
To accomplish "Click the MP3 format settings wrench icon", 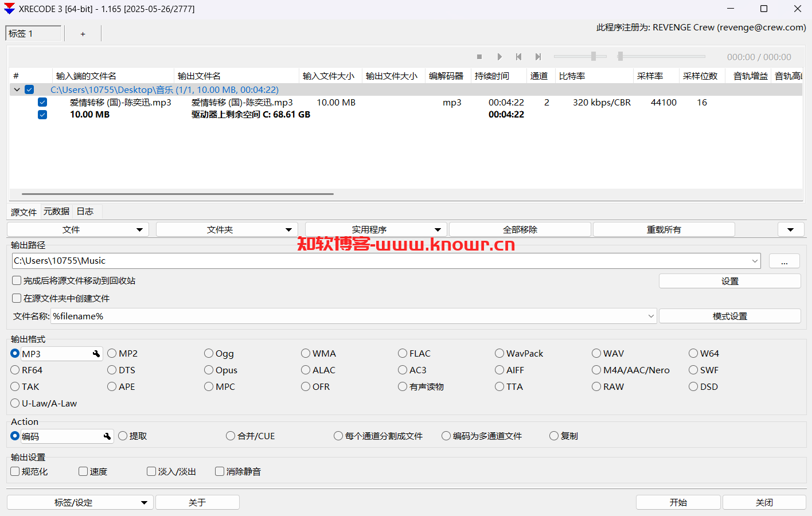I will tap(96, 354).
